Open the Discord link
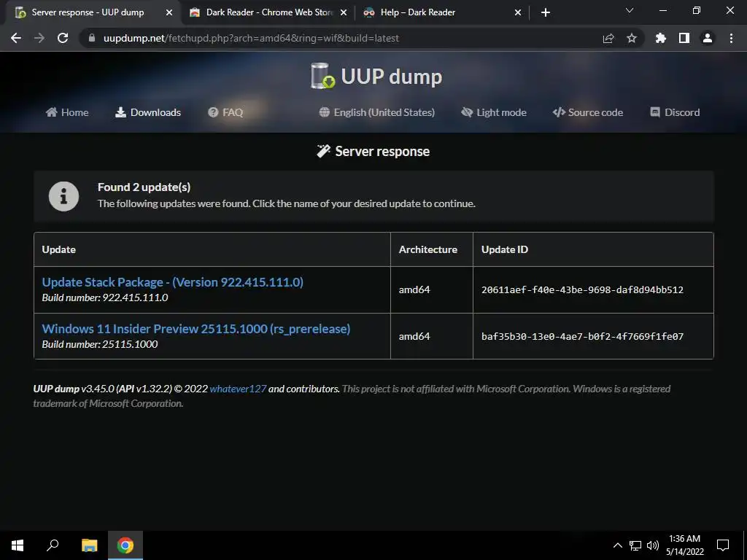The width and height of the screenshot is (747, 560). coord(675,112)
